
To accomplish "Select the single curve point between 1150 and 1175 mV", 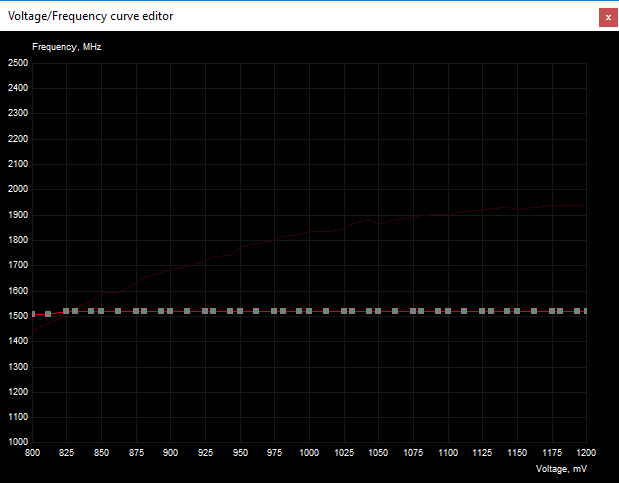I will 534,311.
